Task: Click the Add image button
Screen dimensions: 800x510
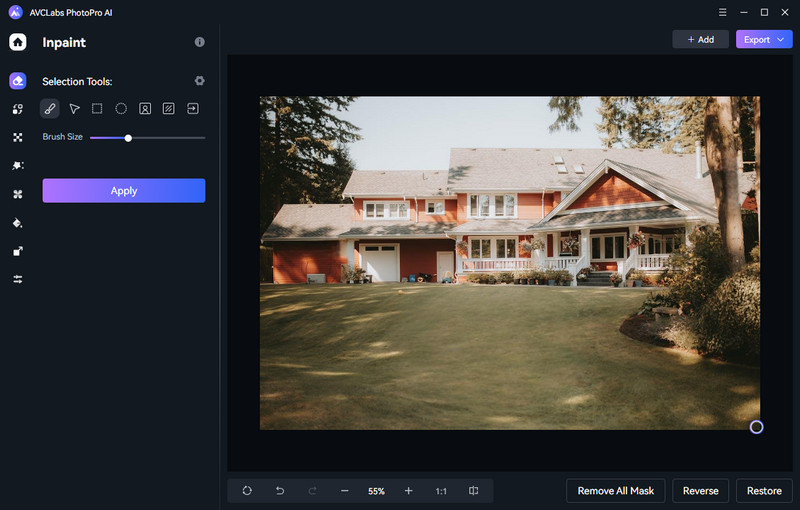Action: [x=701, y=39]
